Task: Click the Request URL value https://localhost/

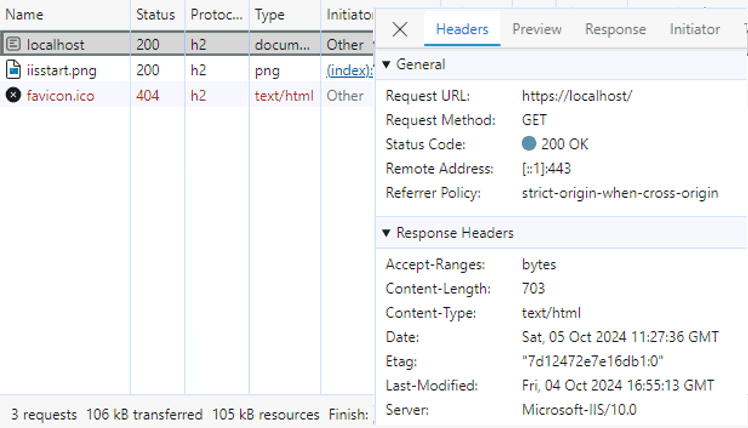Action: click(577, 96)
